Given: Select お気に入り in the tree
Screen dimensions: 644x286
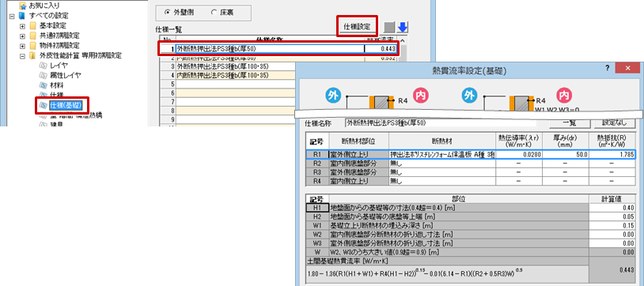Looking at the screenshot, I should tap(44, 6).
